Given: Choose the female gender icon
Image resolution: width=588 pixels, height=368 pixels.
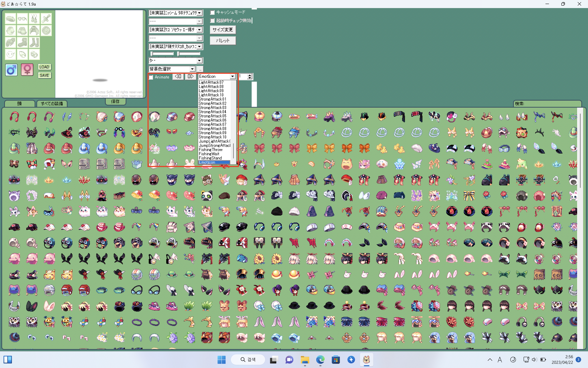Looking at the screenshot, I should pyautogui.click(x=27, y=70).
